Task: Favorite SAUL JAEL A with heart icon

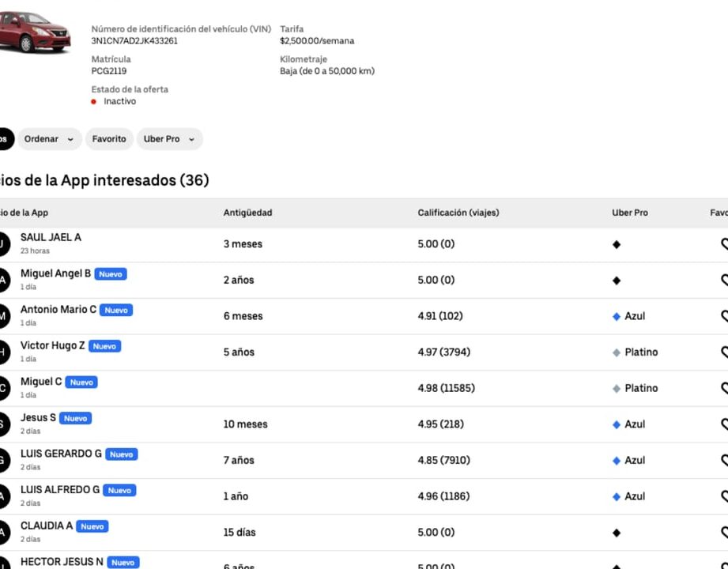Action: tap(723, 244)
